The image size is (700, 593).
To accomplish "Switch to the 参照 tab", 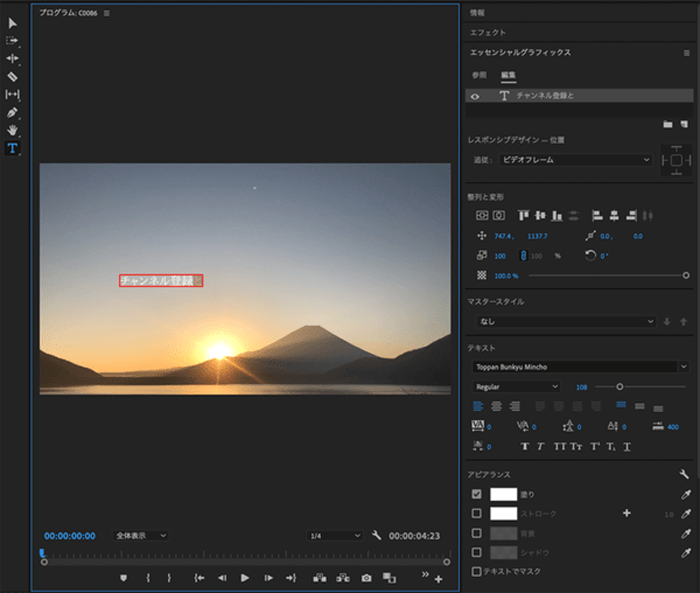I will 479,75.
